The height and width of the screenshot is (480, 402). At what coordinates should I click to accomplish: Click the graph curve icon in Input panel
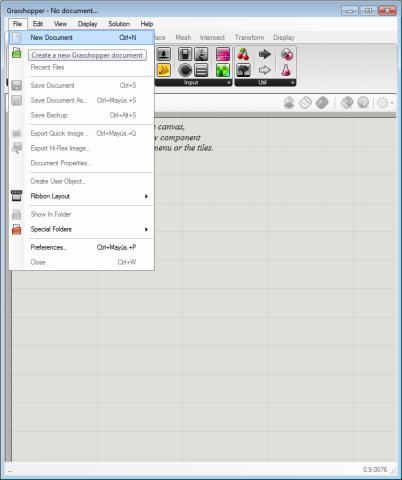pyautogui.click(x=201, y=54)
